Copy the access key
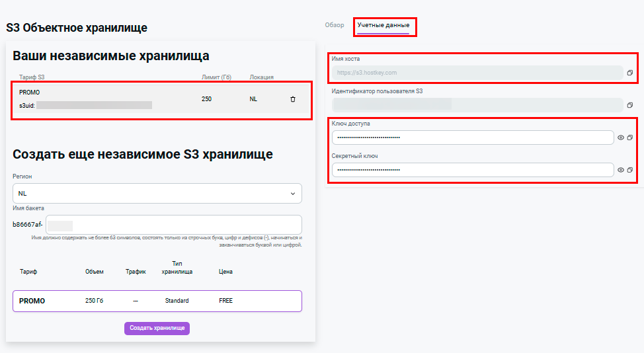Screen dimensions: 644x353 tap(630, 137)
